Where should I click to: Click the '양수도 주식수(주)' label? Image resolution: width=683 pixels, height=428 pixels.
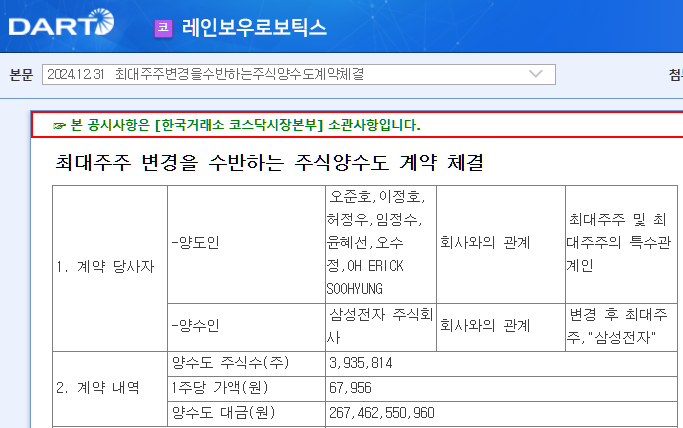(x=230, y=363)
